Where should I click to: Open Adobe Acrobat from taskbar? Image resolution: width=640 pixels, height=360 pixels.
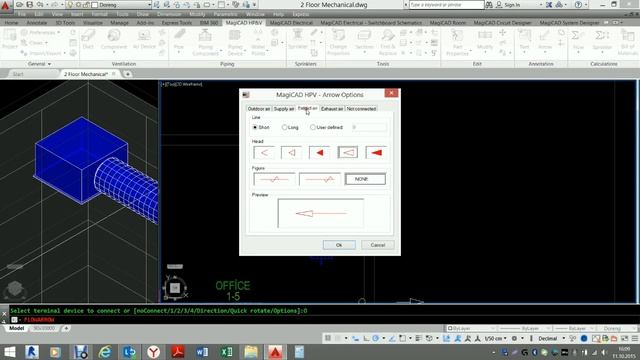click(178, 352)
